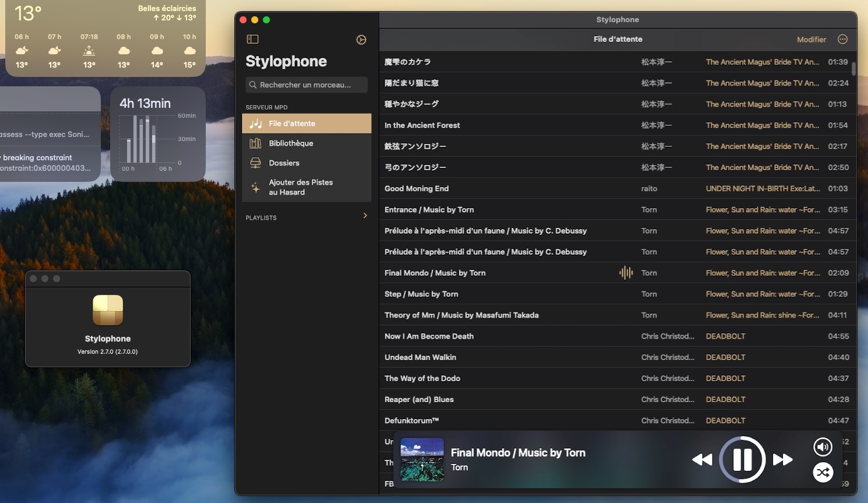Expand the Playlists section chevron
The height and width of the screenshot is (503, 868).
pos(366,216)
